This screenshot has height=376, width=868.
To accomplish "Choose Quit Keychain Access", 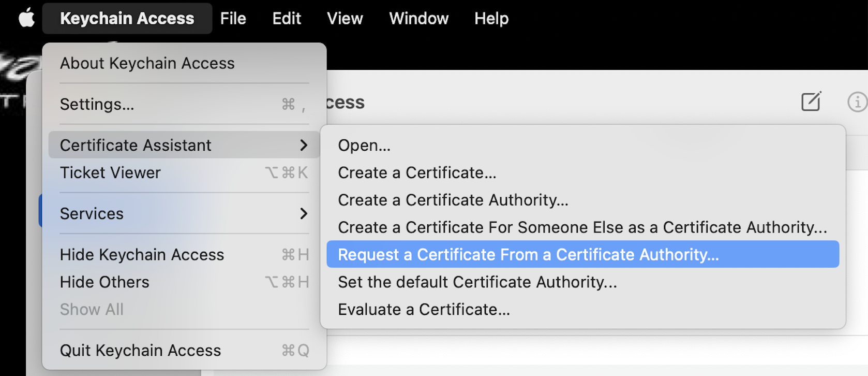I will (x=140, y=350).
